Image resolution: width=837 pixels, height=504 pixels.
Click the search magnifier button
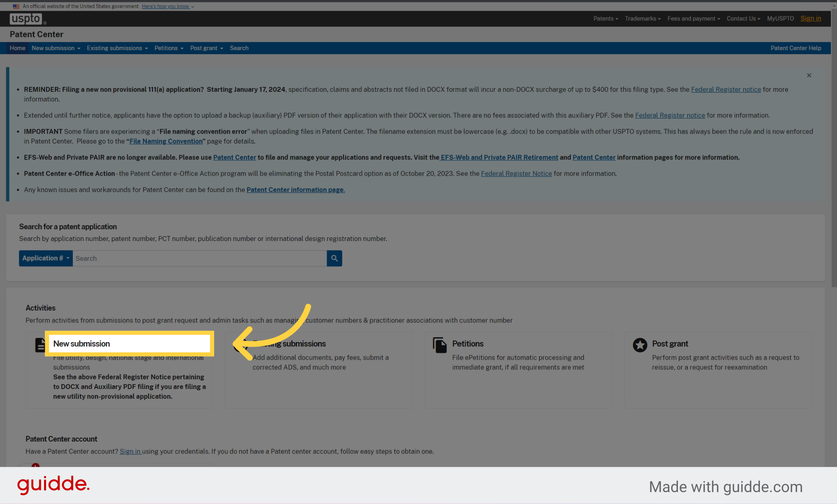click(334, 258)
